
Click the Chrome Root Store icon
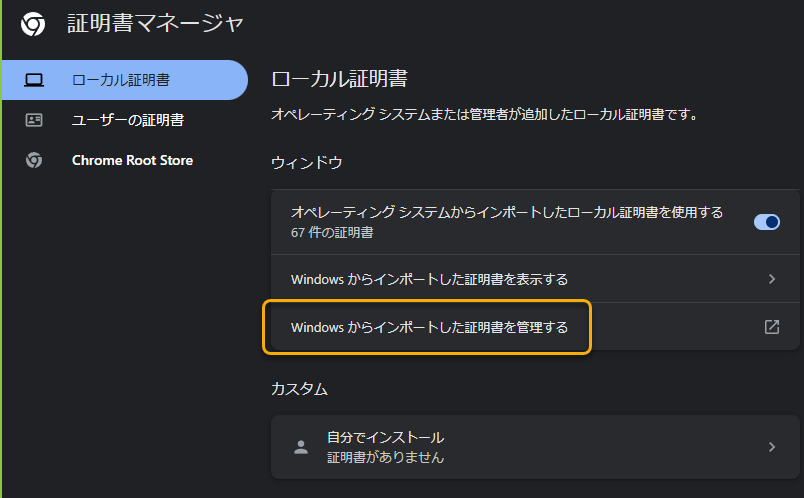click(x=34, y=160)
